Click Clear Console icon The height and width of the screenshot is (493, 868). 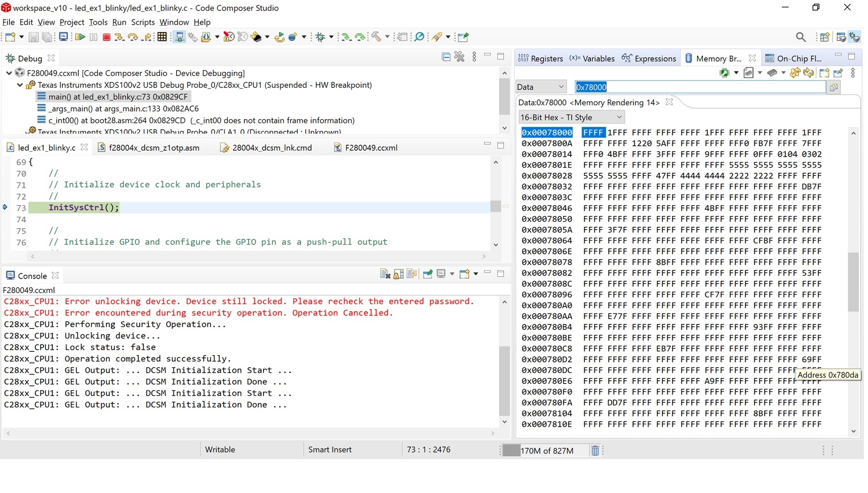tap(385, 274)
